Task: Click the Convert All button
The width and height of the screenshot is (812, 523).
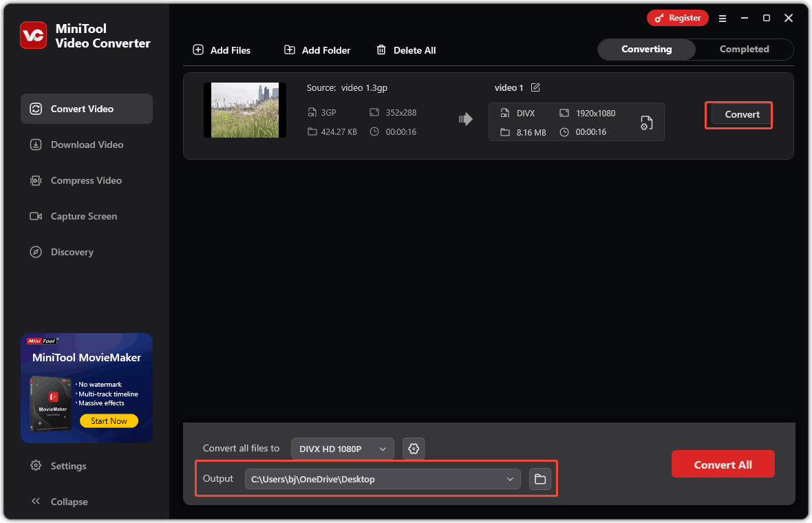Action: [x=723, y=465]
